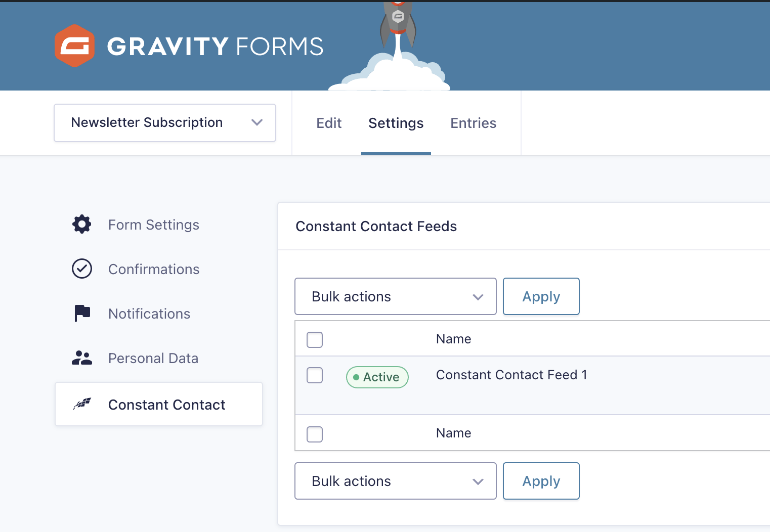Click the Notifications flag icon
The width and height of the screenshot is (770, 532).
(x=81, y=314)
